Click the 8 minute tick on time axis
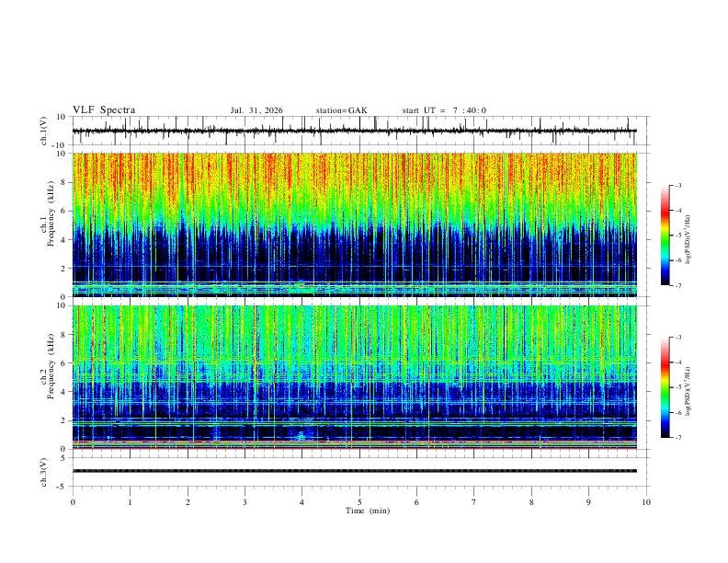The image size is (728, 563). pos(531,502)
